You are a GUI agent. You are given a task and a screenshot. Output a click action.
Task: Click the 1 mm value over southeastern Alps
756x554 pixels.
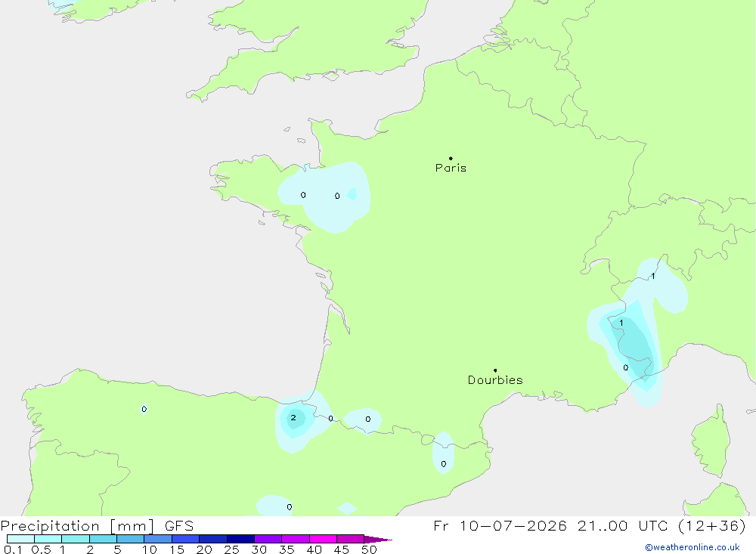(x=621, y=323)
